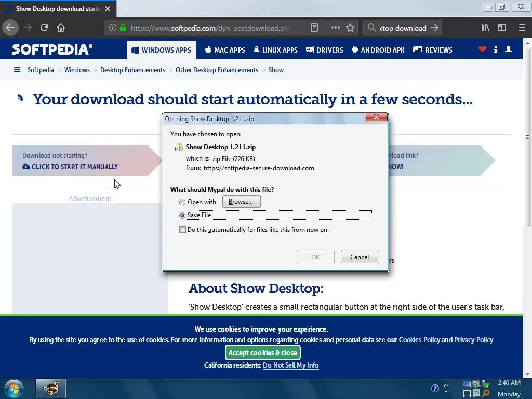The width and height of the screenshot is (532, 399).
Task: Click the Softpedia info icon
Action: [x=495, y=50]
